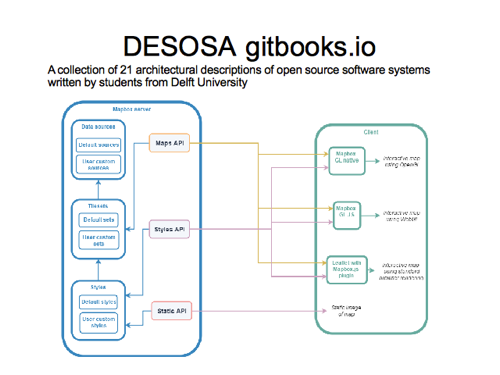Click the Tilesets group heading
Image resolution: width=500 pixels, height=375 pixels.
98,206
